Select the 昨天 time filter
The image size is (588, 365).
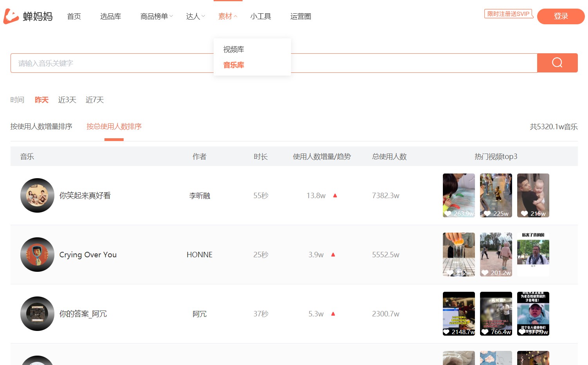(41, 100)
